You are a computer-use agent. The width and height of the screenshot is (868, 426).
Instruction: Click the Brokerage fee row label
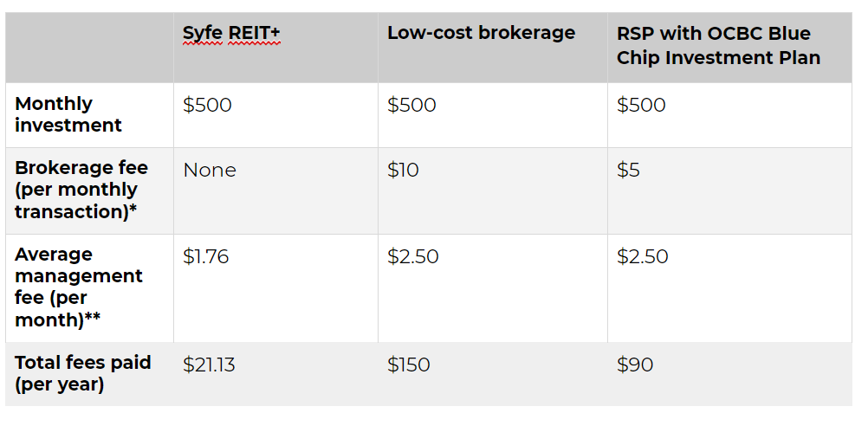(x=90, y=190)
